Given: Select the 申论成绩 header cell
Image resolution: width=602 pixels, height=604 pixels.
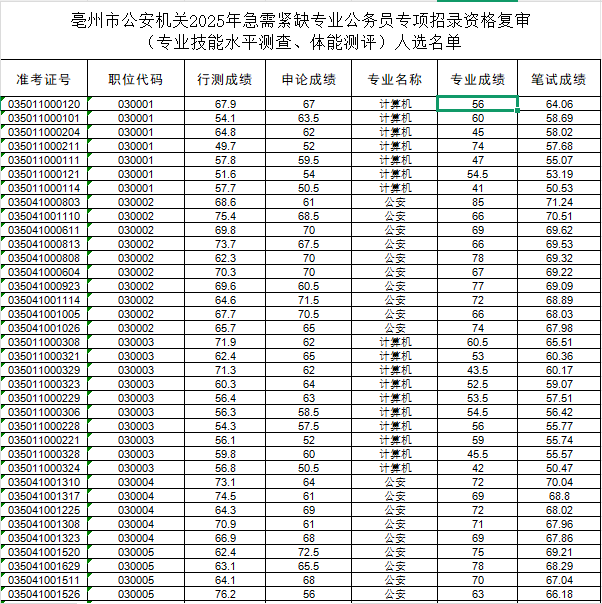Looking at the screenshot, I should tap(309, 78).
